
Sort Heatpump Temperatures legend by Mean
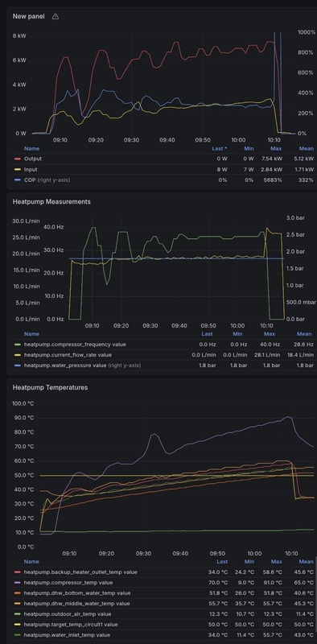[307, 561]
